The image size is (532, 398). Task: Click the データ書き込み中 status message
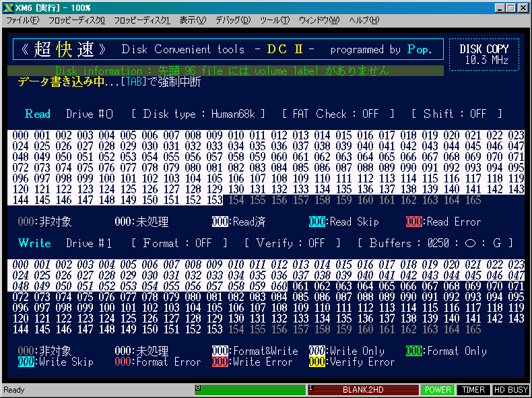(61, 81)
